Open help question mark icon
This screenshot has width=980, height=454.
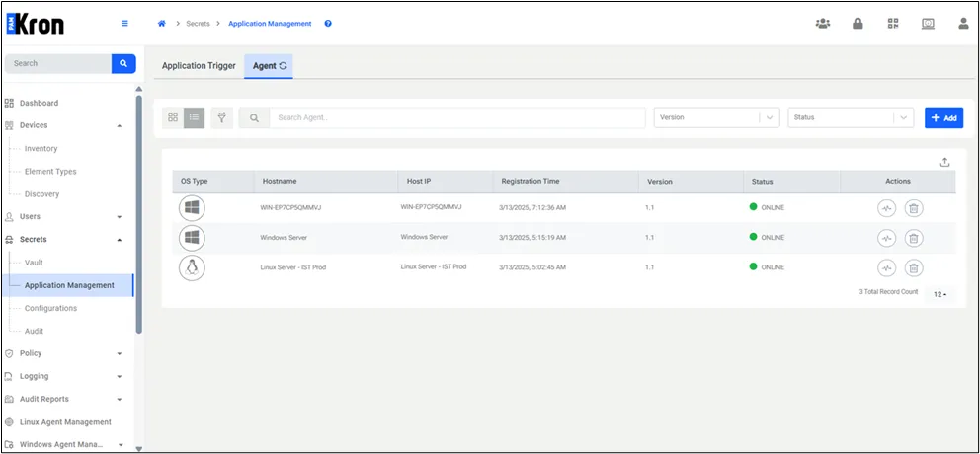(328, 24)
